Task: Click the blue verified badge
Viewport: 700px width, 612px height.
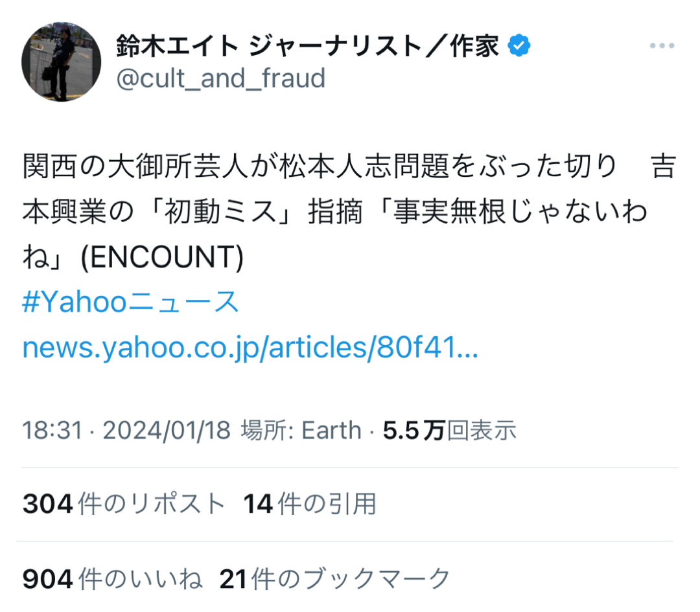Action: click(519, 46)
